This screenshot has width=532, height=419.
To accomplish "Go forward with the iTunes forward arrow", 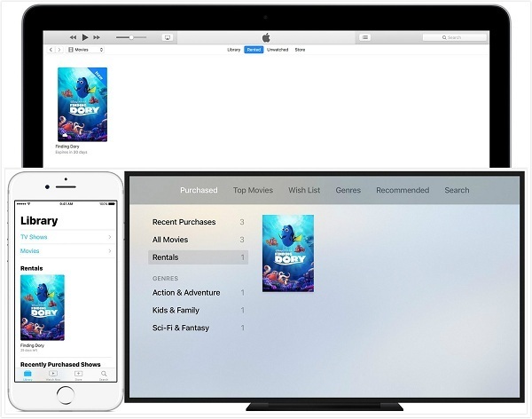I will point(59,50).
